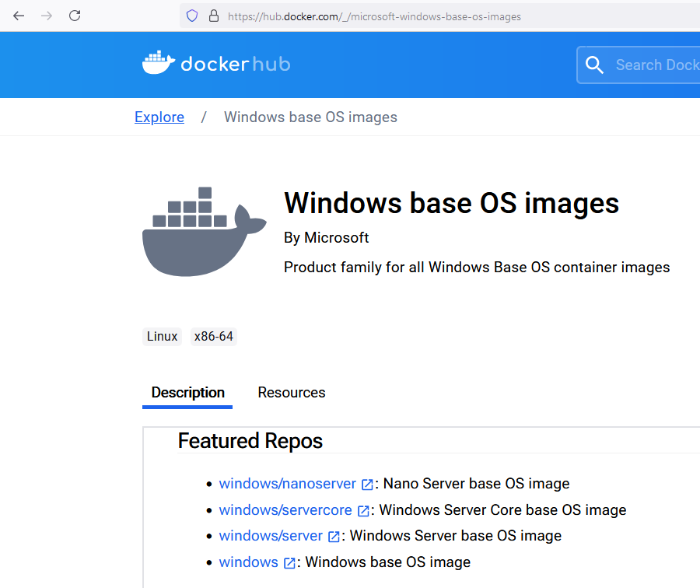Click the Nano Server base OS image text
Screen dimensions: 700x588
pyautogui.click(x=476, y=484)
